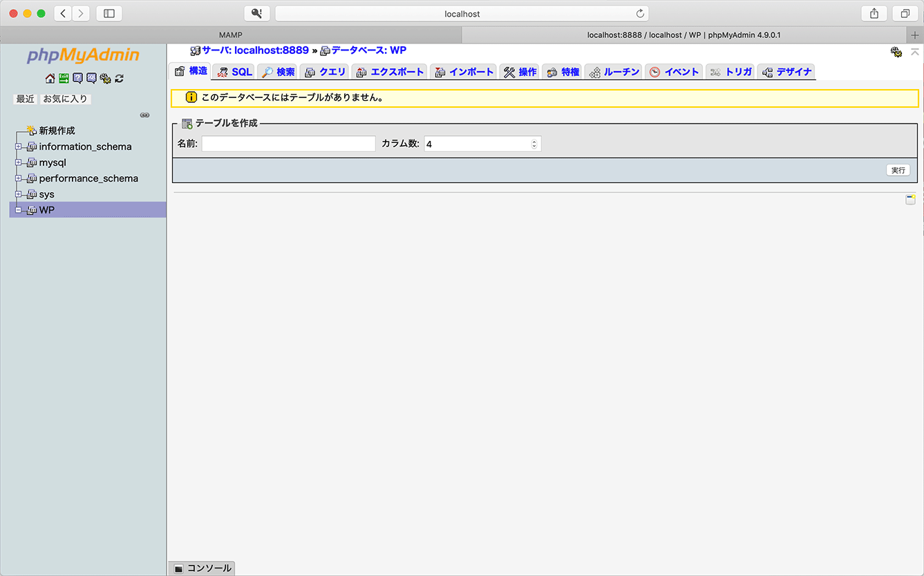Click server localhost:8889 breadcrumb link
Image resolution: width=924 pixels, height=576 pixels.
click(x=255, y=50)
